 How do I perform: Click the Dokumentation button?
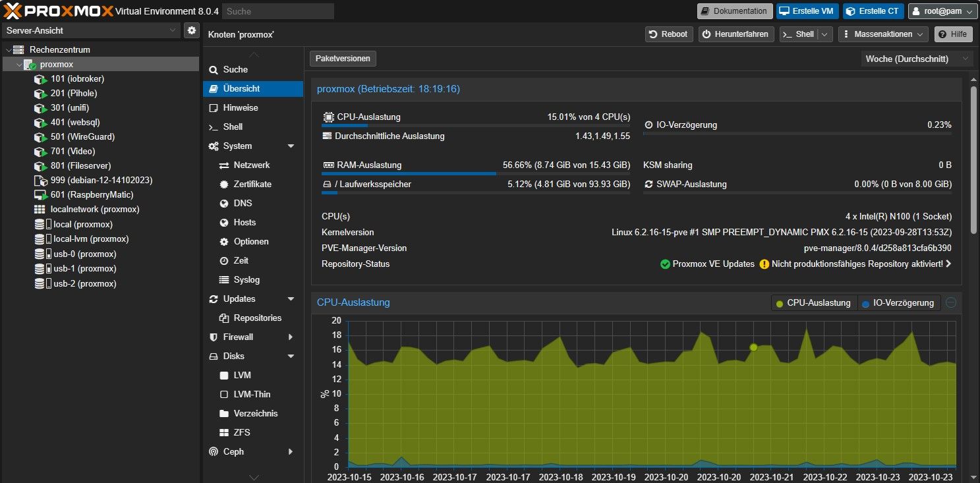tap(735, 11)
